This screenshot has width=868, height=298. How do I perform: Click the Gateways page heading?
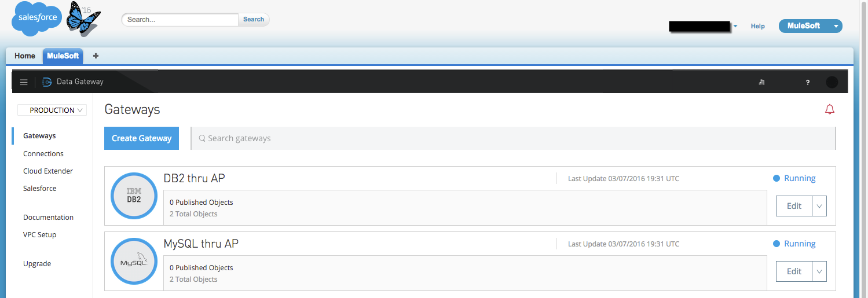pos(133,109)
